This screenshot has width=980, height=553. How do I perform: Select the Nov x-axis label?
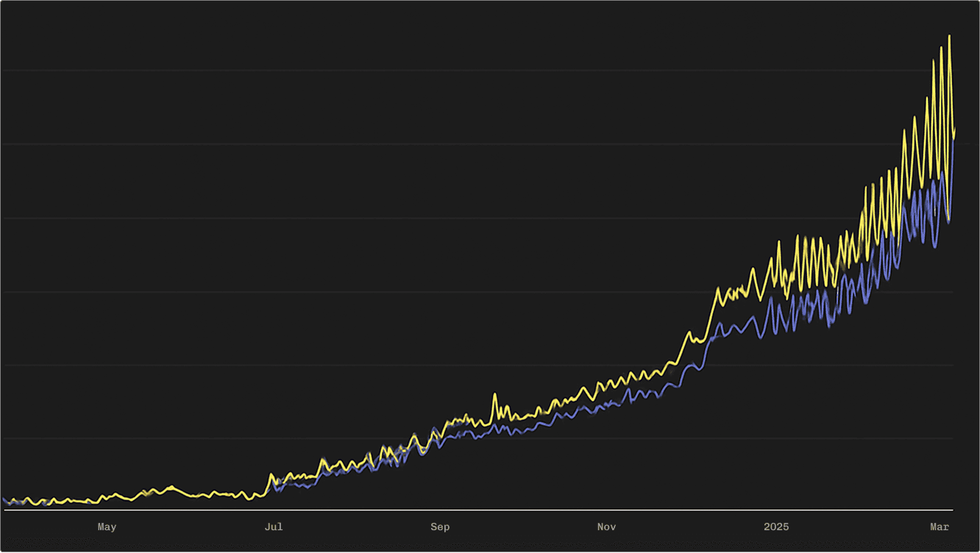(607, 527)
